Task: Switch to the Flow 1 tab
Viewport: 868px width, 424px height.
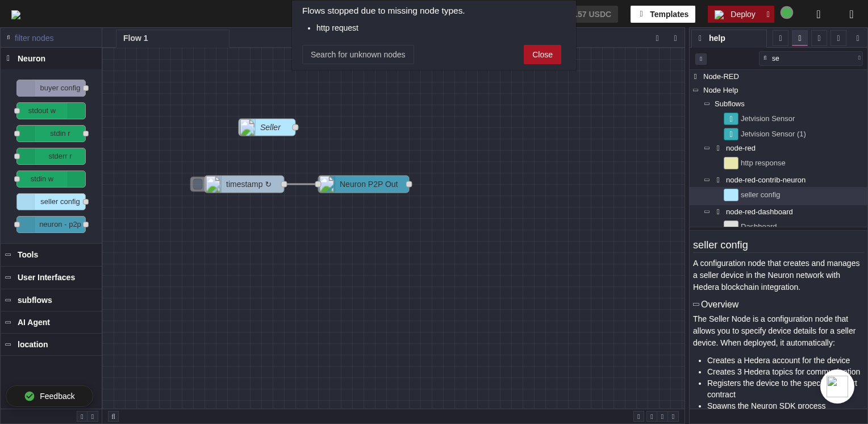Action: pyautogui.click(x=136, y=38)
